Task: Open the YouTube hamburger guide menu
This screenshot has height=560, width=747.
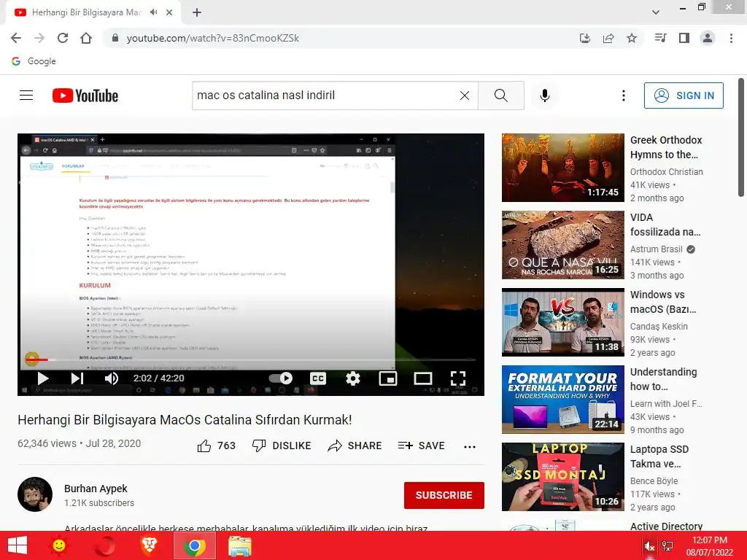Action: 26,96
